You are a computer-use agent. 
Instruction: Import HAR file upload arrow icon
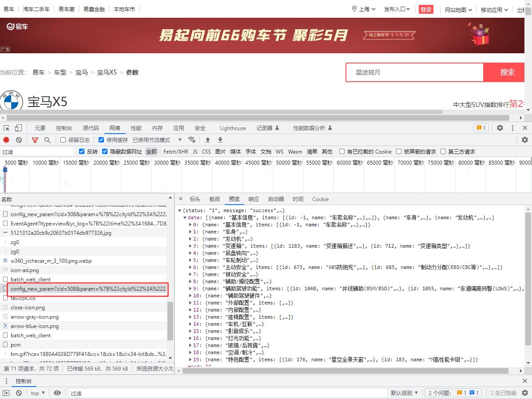208,140
